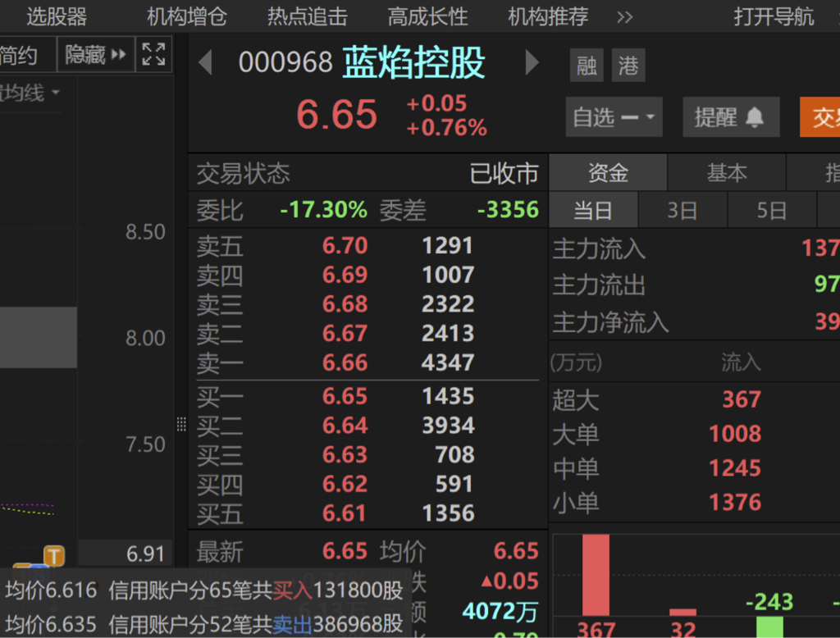Click 超大 inflow value 367

pos(742,399)
